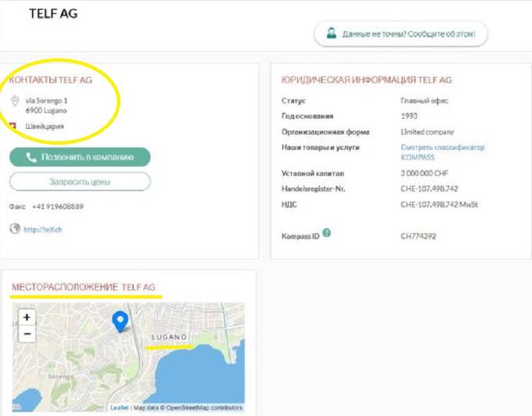Zoom in on the map with plus button

point(27,317)
